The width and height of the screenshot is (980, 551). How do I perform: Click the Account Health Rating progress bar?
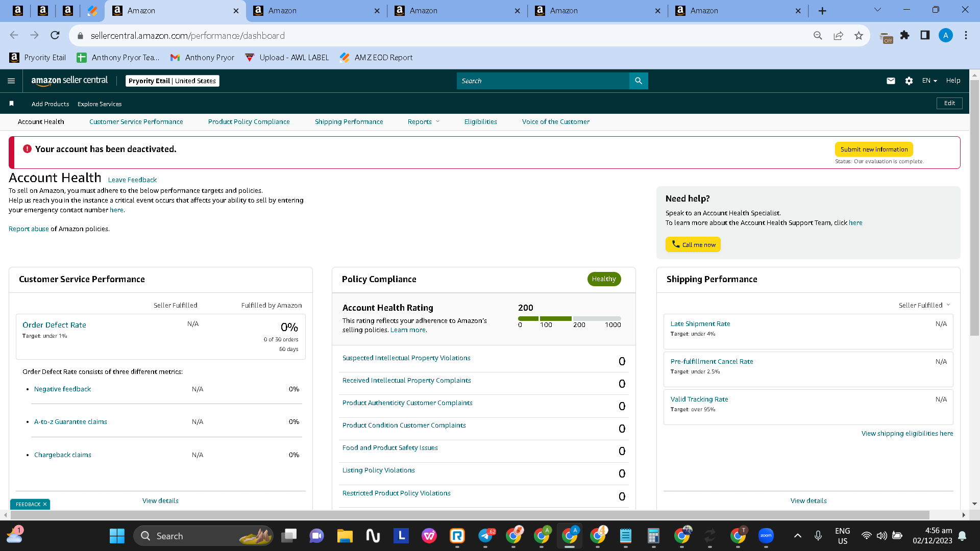(x=570, y=319)
